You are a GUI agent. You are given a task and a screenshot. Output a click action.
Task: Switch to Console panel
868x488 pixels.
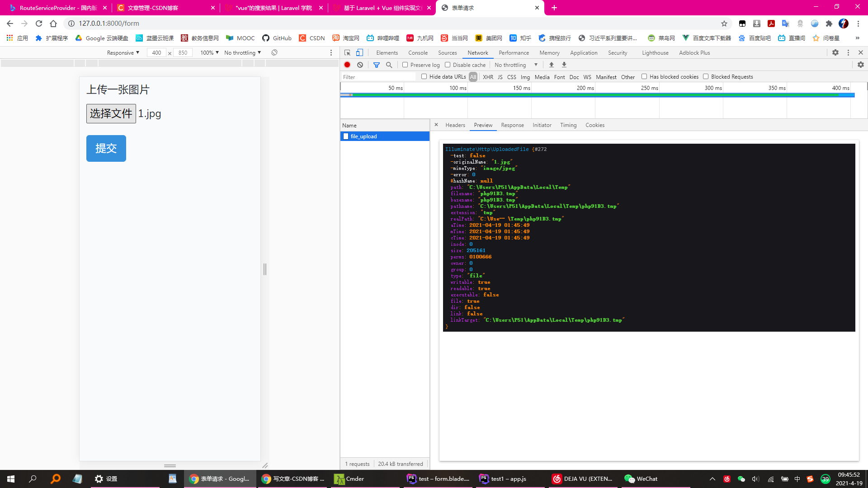pos(418,52)
